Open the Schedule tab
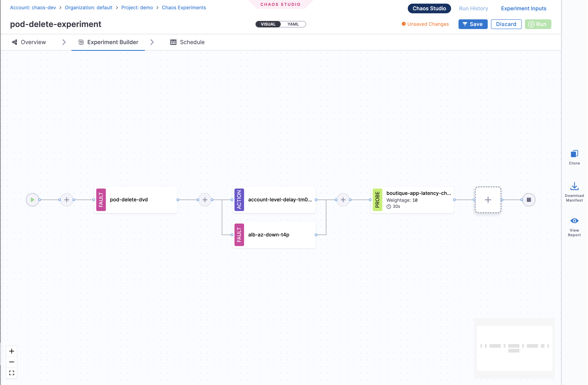This screenshot has height=385, width=588. tap(187, 42)
